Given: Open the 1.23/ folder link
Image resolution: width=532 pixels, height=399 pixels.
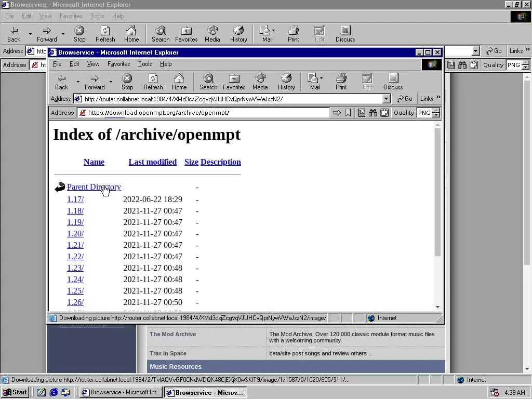Looking at the screenshot, I should click(75, 268).
